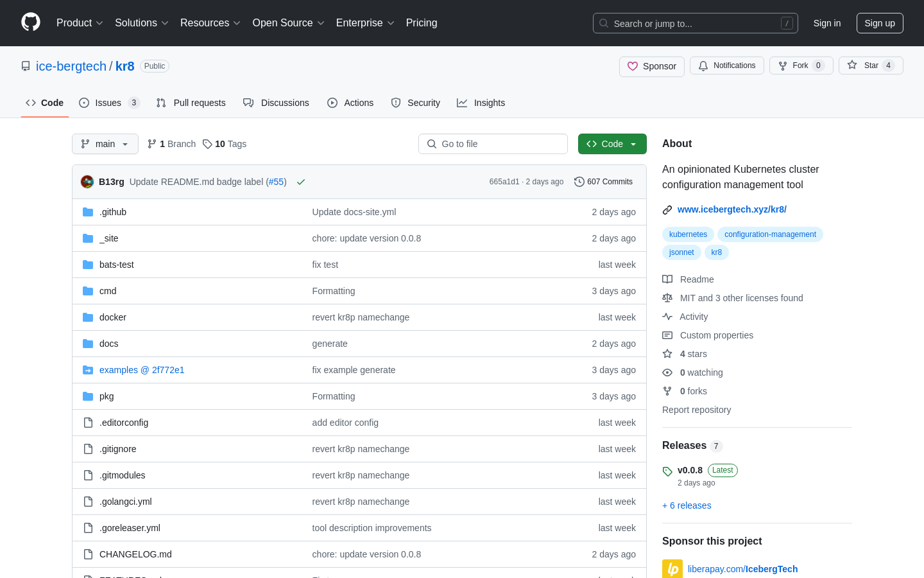
Task: Open the main branch selector dropdown
Action: click(105, 144)
